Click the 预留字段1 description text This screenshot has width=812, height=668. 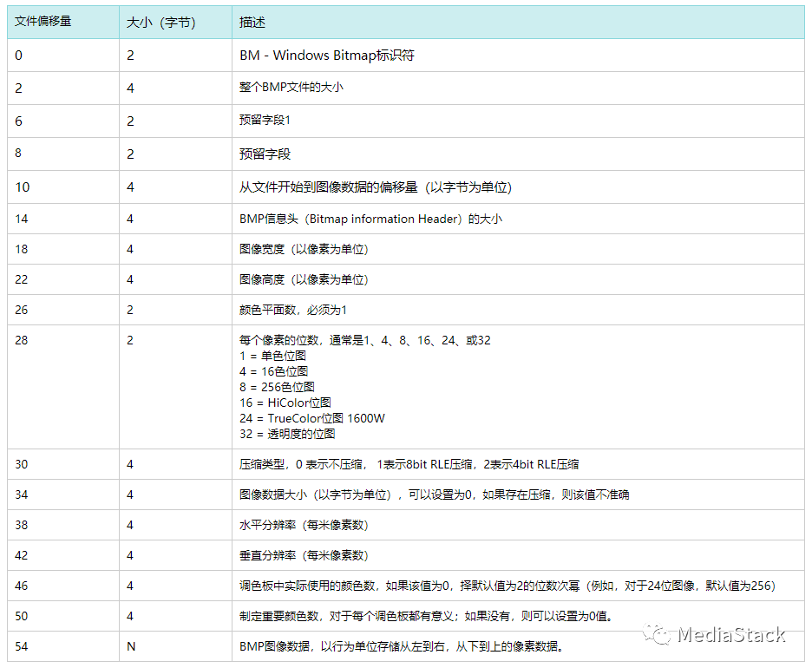(265, 121)
